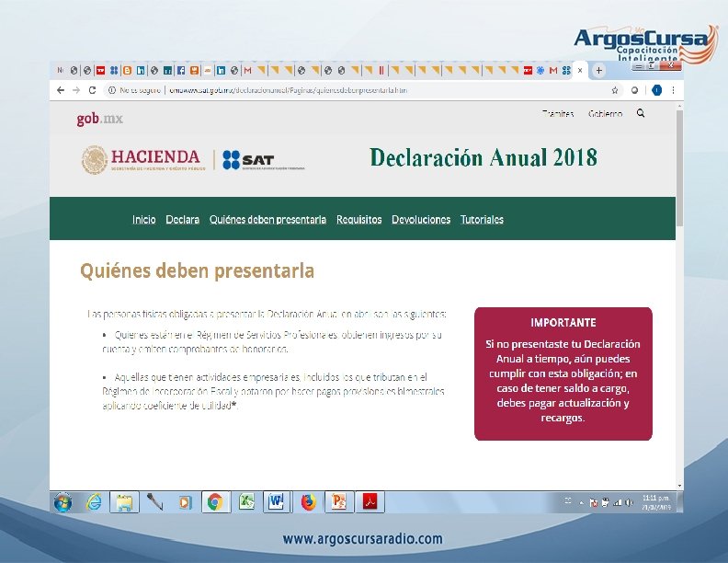Click the taskbar clock showing 11:11 p.m.
The image size is (728, 563).
point(656,502)
